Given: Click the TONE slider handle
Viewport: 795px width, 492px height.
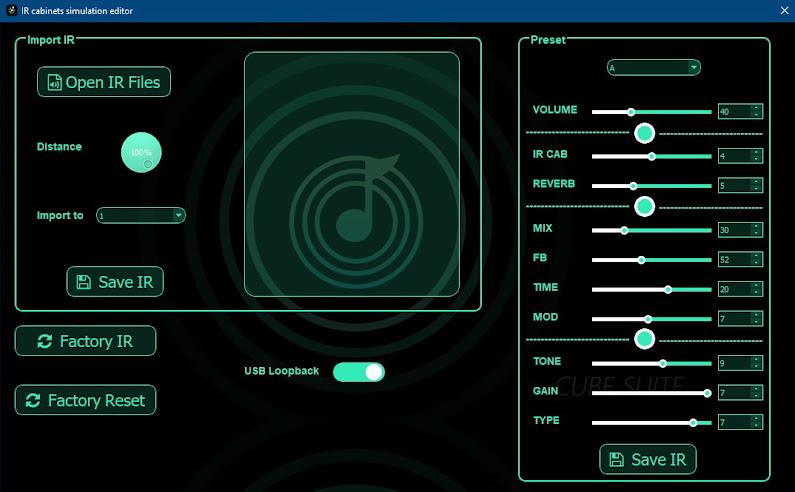Looking at the screenshot, I should 663,363.
